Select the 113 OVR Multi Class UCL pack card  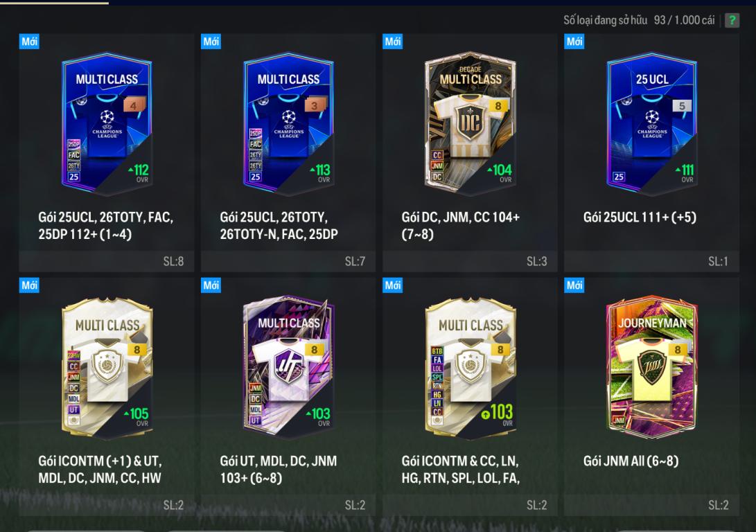click(x=288, y=124)
